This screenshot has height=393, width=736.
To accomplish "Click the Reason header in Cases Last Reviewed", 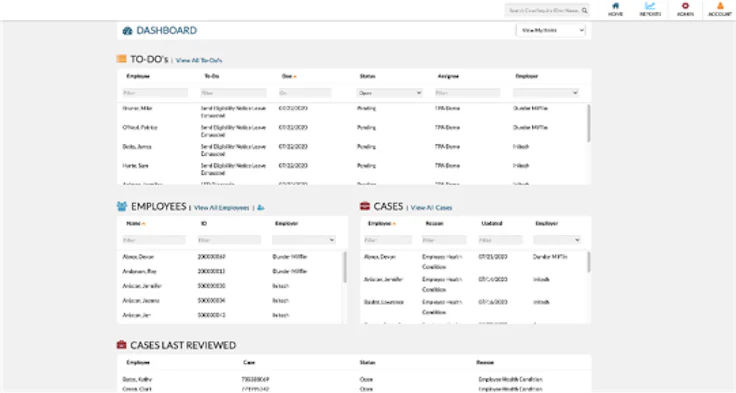I will [485, 362].
